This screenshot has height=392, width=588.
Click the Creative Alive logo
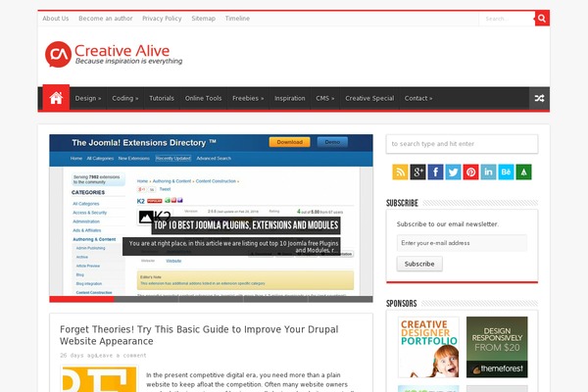[x=114, y=55]
